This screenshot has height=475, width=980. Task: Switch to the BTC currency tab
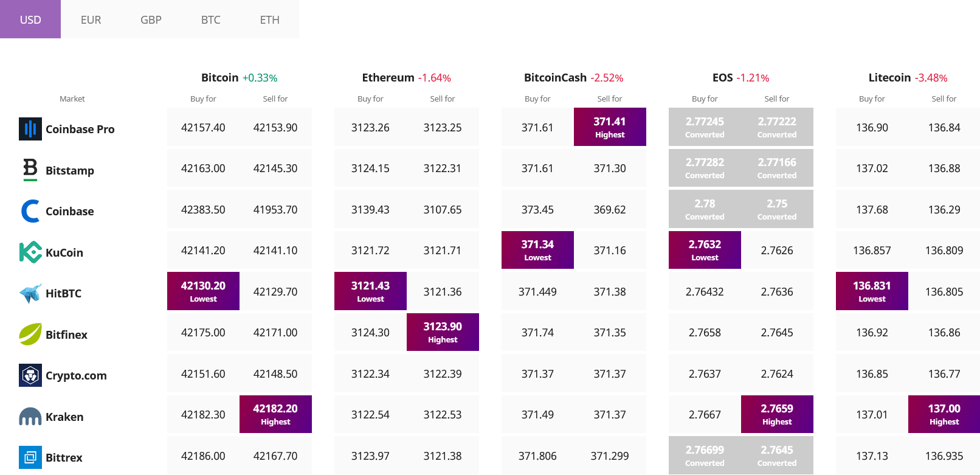point(211,19)
